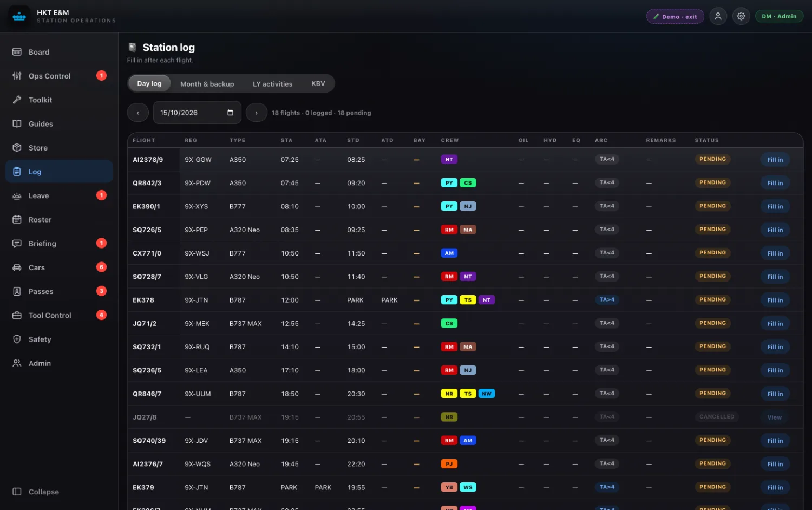Viewport: 812px width, 510px height.
Task: Click the TA>4 badge on EK378
Action: point(607,300)
